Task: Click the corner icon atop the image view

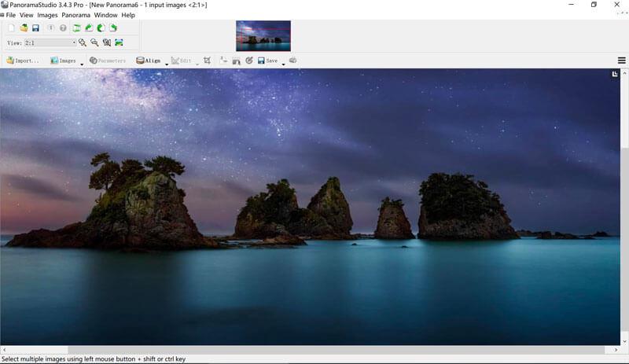Action: [x=615, y=74]
